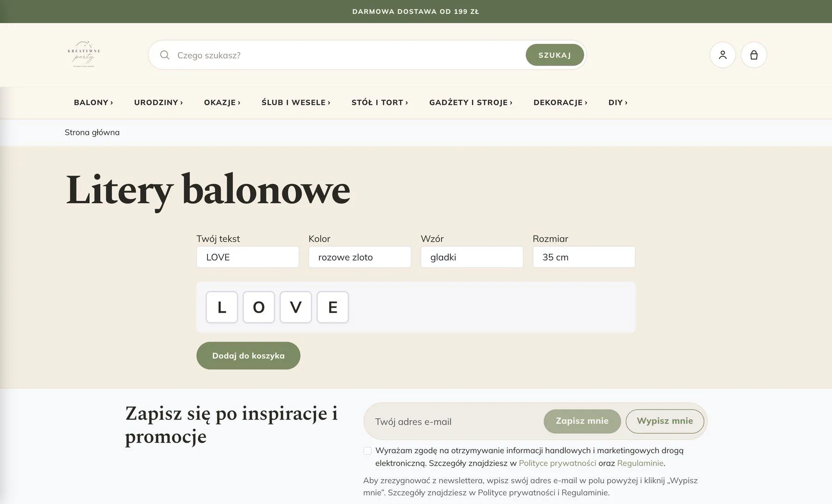Screen dimensions: 832x504
Task: Select the letter E tile
Action: 333,307
